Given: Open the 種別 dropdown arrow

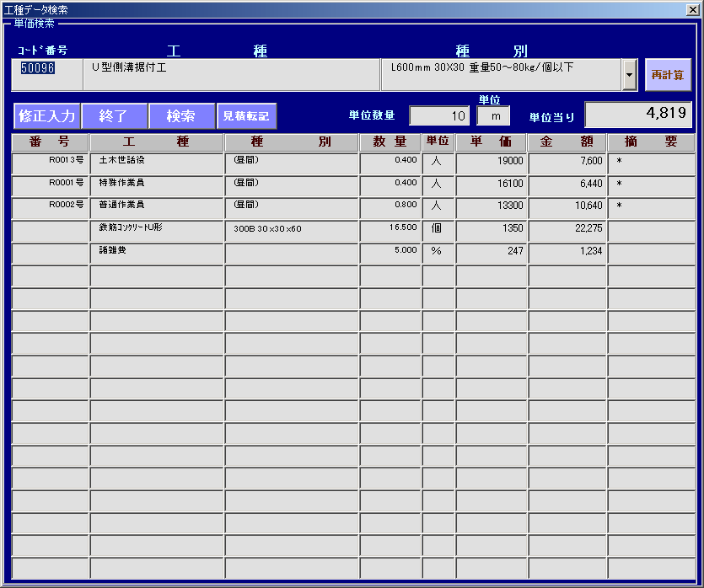Looking at the screenshot, I should [630, 75].
